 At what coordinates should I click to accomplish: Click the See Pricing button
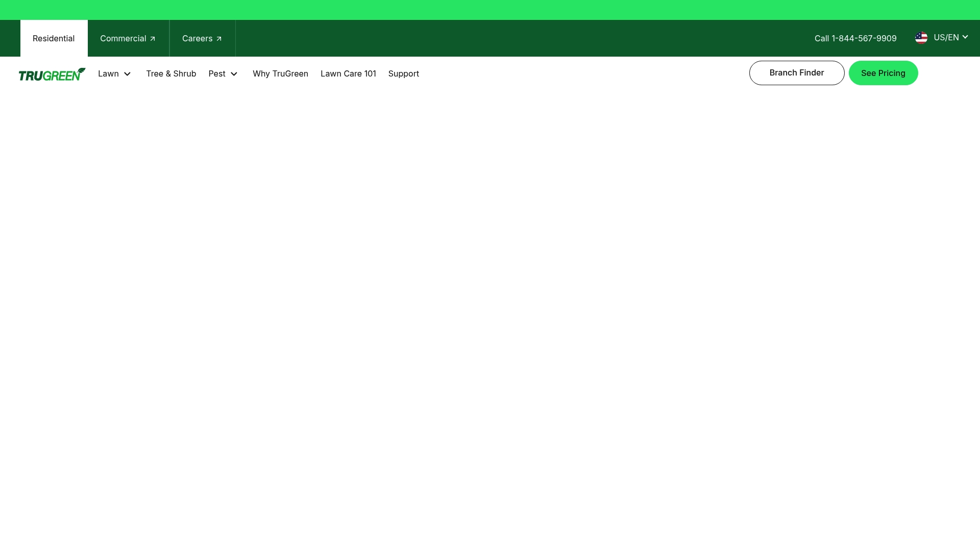(x=883, y=73)
